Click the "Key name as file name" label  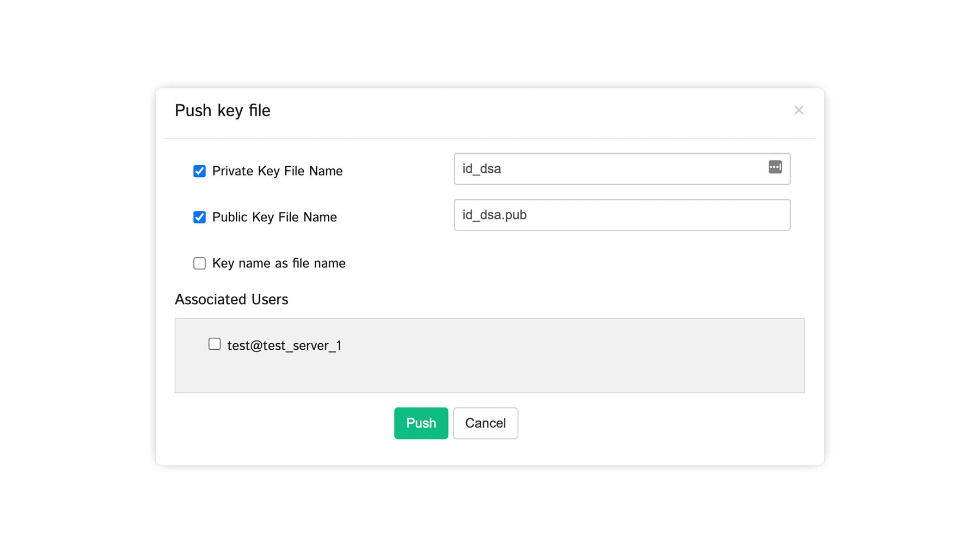pos(279,264)
